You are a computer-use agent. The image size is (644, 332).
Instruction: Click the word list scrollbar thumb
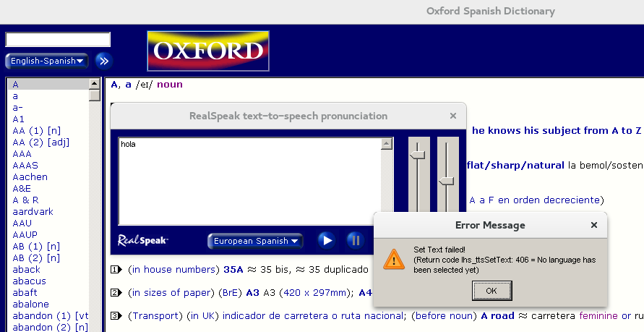click(x=95, y=95)
